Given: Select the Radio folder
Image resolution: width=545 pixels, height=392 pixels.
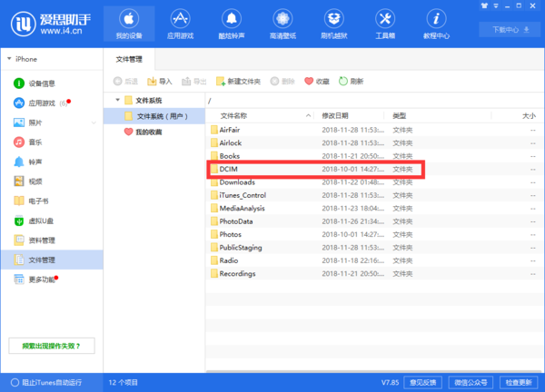Looking at the screenshot, I should (374, 260).
